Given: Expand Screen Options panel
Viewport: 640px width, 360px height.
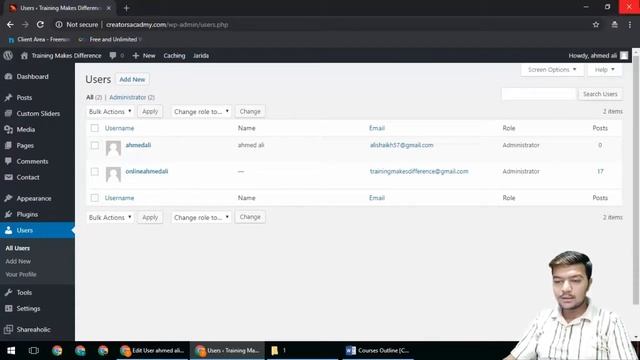Looking at the screenshot, I should [552, 70].
